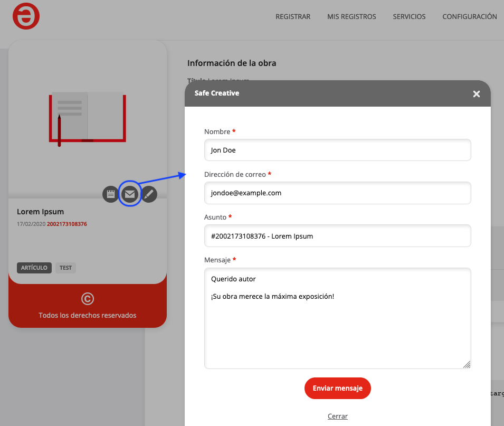This screenshot has height=426, width=504.
Task: Click into the Asunto text field
Action: point(337,236)
